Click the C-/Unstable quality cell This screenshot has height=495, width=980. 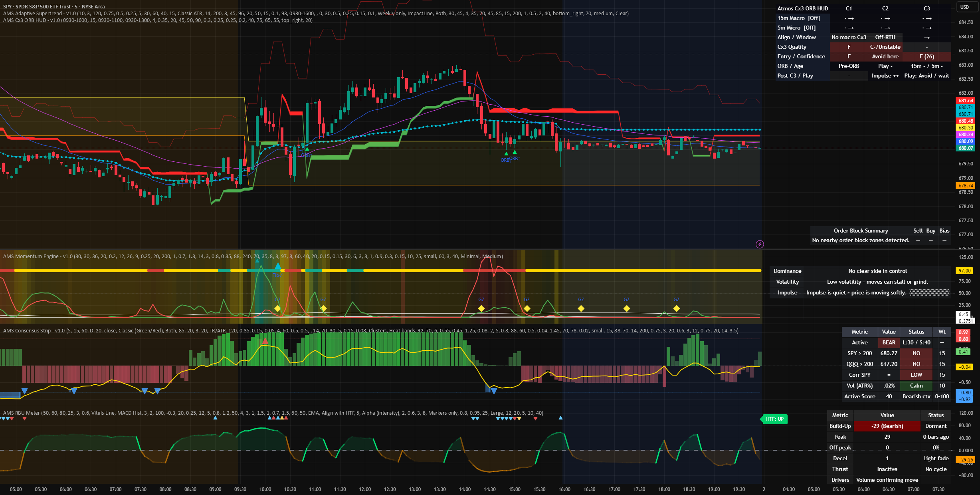coord(885,47)
